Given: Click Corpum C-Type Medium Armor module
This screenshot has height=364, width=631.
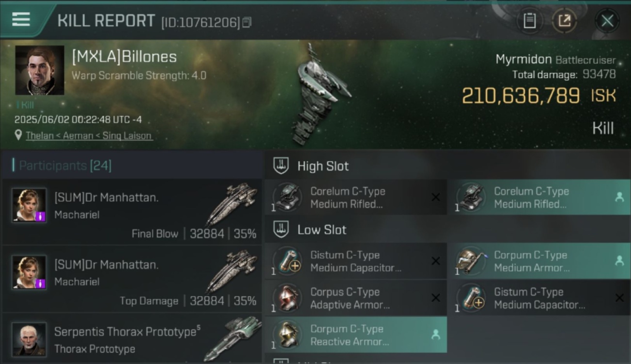Looking at the screenshot, I should pos(540,261).
